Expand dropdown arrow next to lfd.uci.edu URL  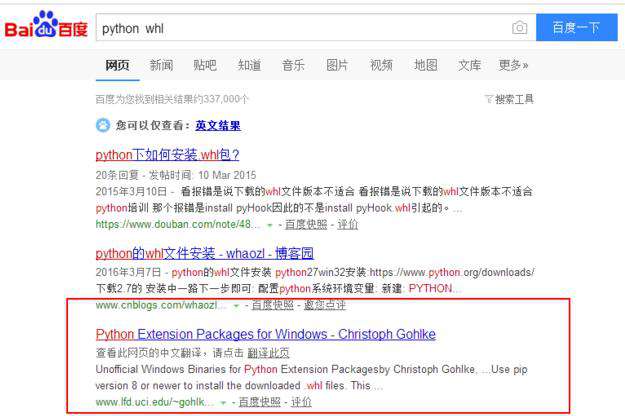point(224,403)
